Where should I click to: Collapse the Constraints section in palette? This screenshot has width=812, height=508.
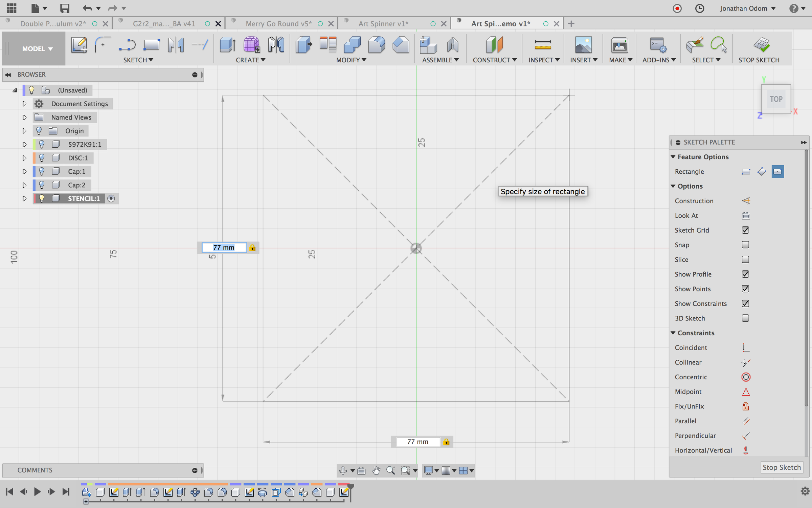coord(673,333)
